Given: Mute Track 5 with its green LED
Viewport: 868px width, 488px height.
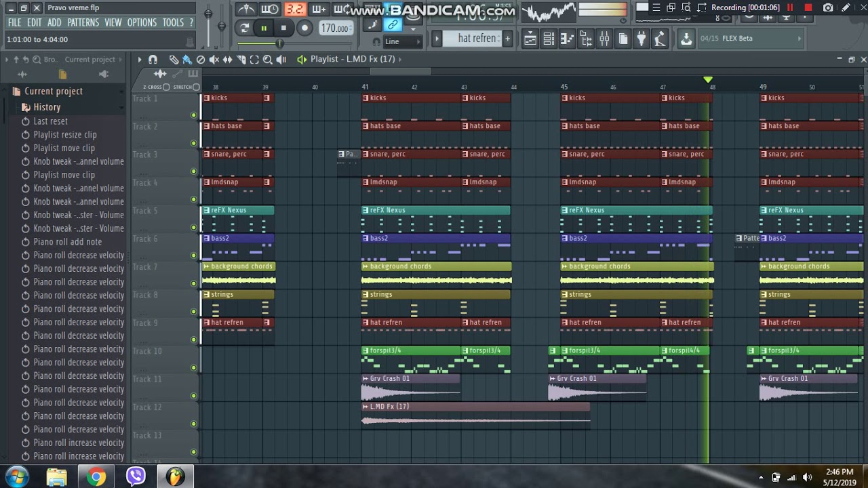Looking at the screenshot, I should coord(193,228).
